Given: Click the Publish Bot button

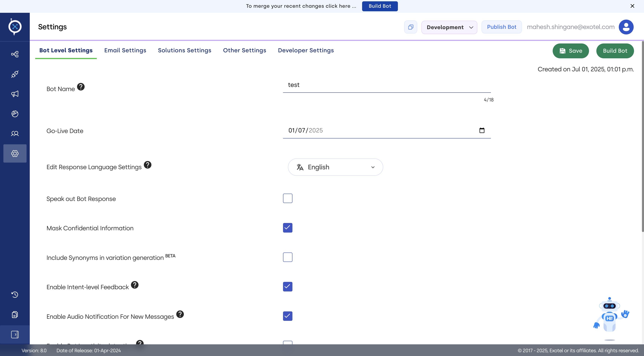Looking at the screenshot, I should (x=501, y=27).
